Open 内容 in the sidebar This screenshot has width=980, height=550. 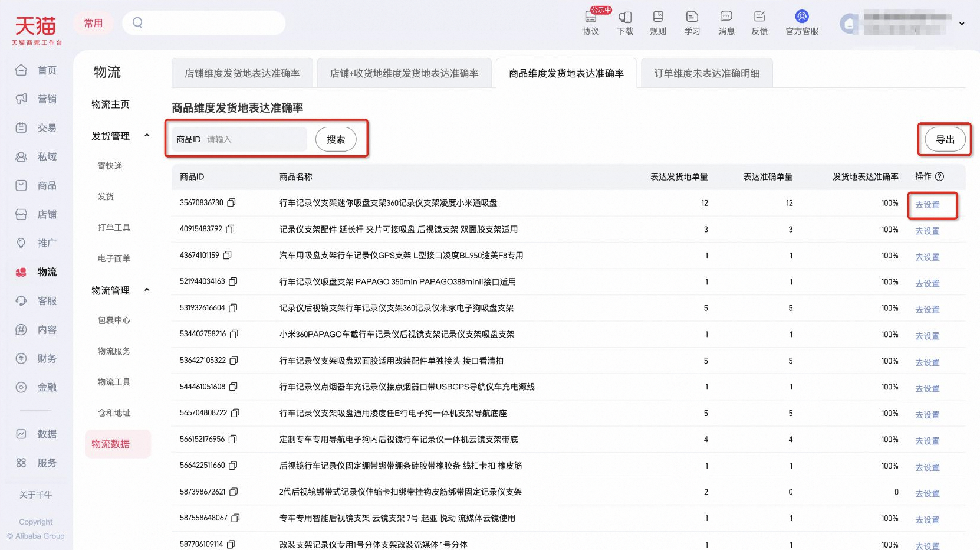tap(37, 330)
